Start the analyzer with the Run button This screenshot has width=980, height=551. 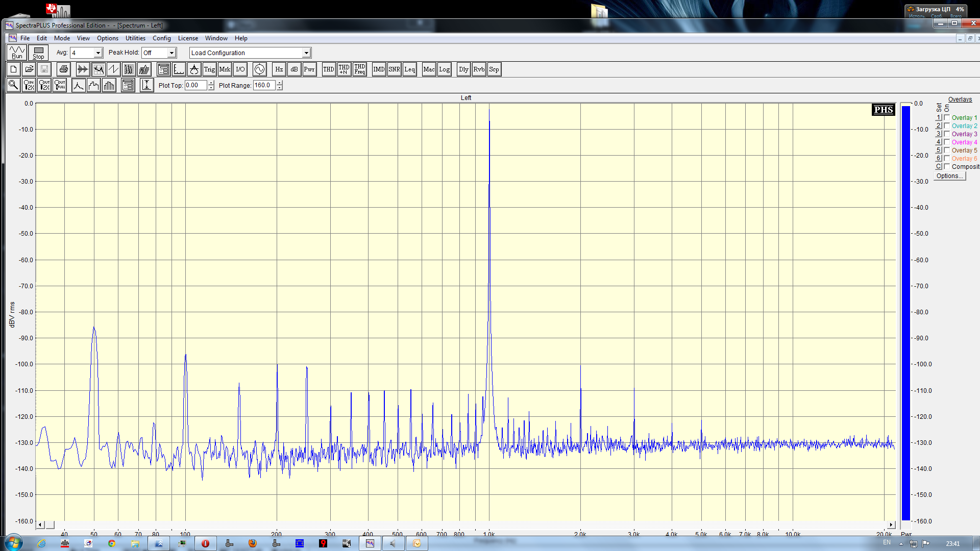pyautogui.click(x=17, y=53)
